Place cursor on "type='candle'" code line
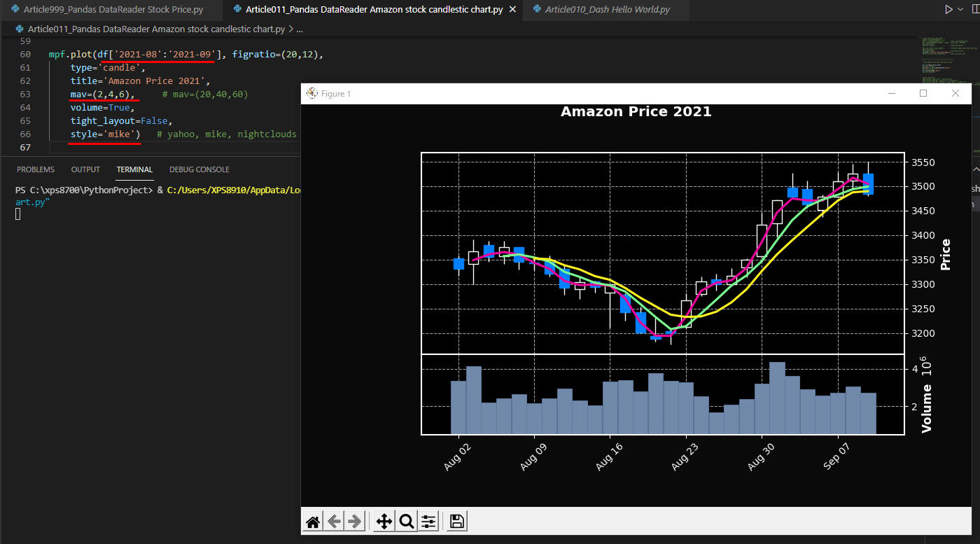Image resolution: width=980 pixels, height=544 pixels. click(108, 68)
